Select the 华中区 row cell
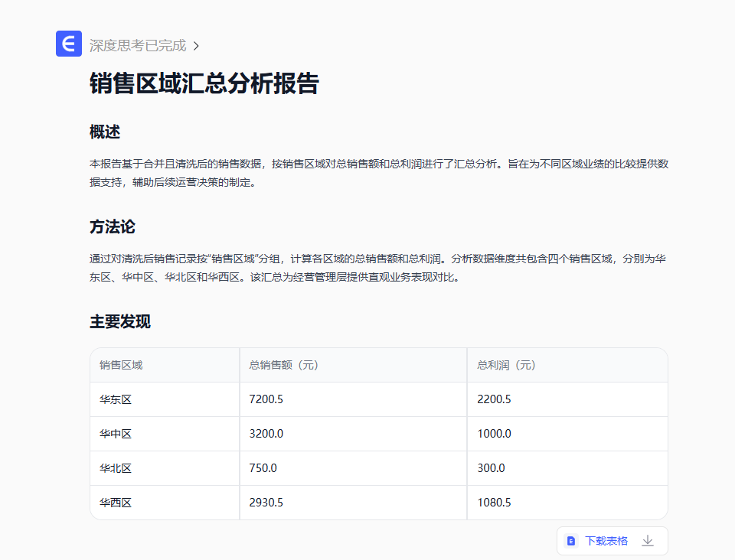Image resolution: width=735 pixels, height=560 pixels. click(x=116, y=434)
